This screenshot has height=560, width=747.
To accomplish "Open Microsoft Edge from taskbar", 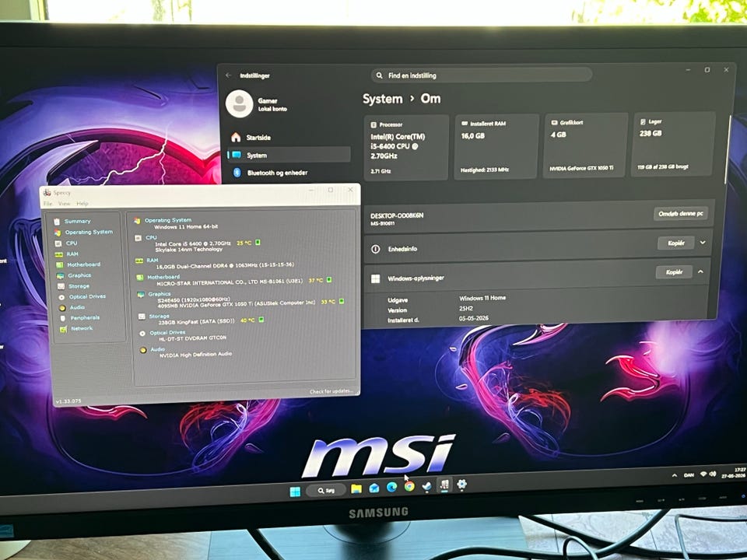I will 391,487.
